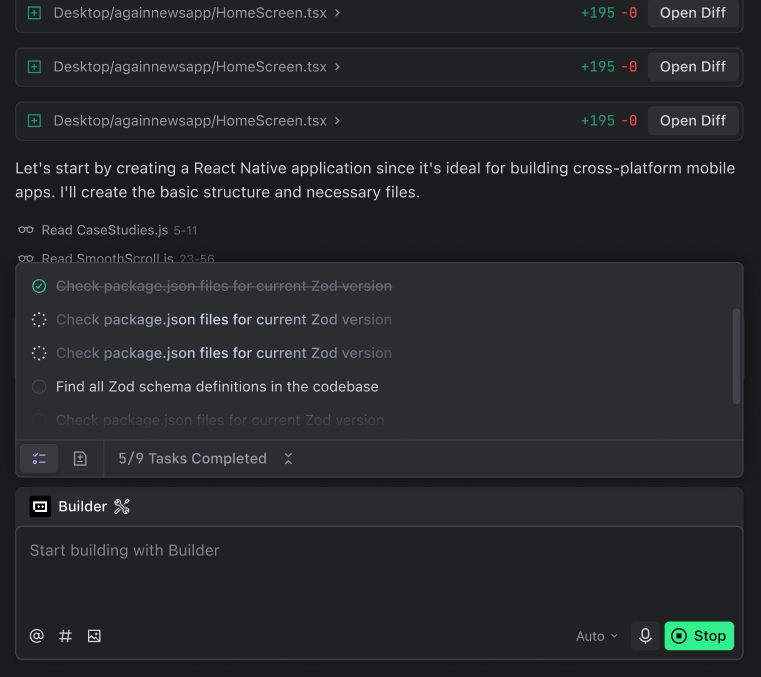Click the glasses icon beside Read CaseStudies.js
Screen dimensions: 761x677
(x=26, y=231)
